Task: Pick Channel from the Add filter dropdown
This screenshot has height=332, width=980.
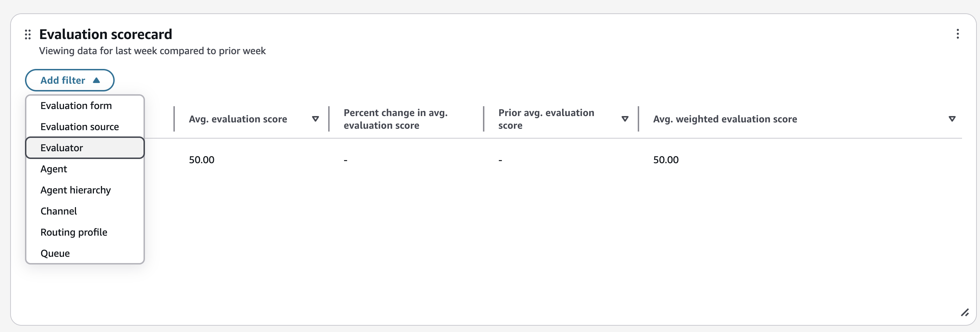Action: (59, 211)
